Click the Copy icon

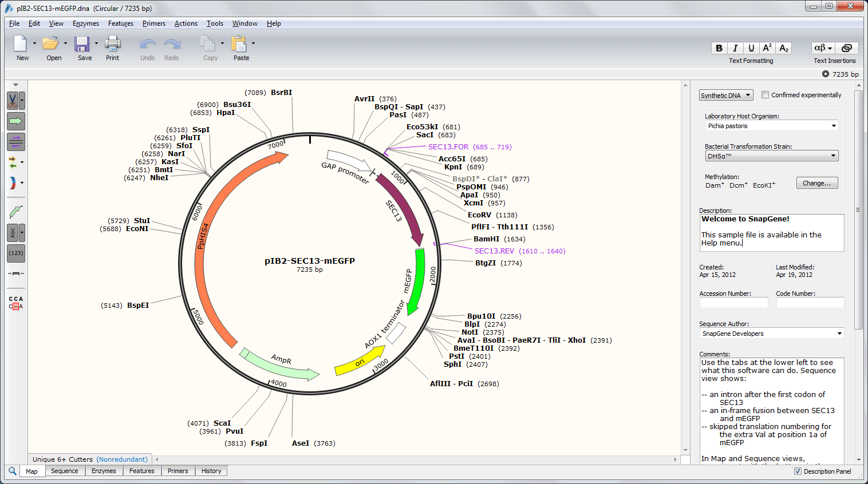tap(207, 43)
